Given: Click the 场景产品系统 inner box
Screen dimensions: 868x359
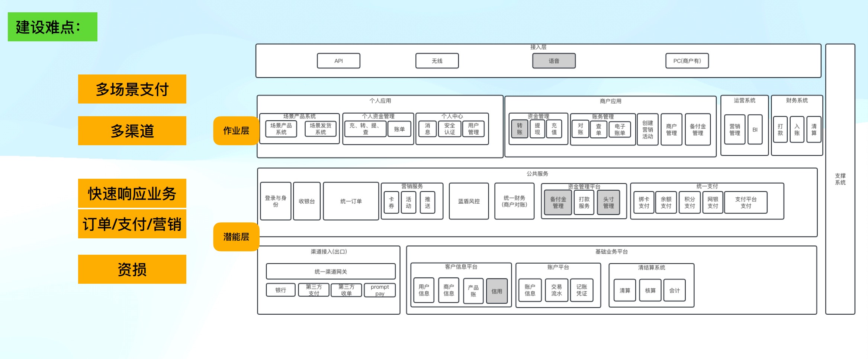Looking at the screenshot, I should click(281, 129).
